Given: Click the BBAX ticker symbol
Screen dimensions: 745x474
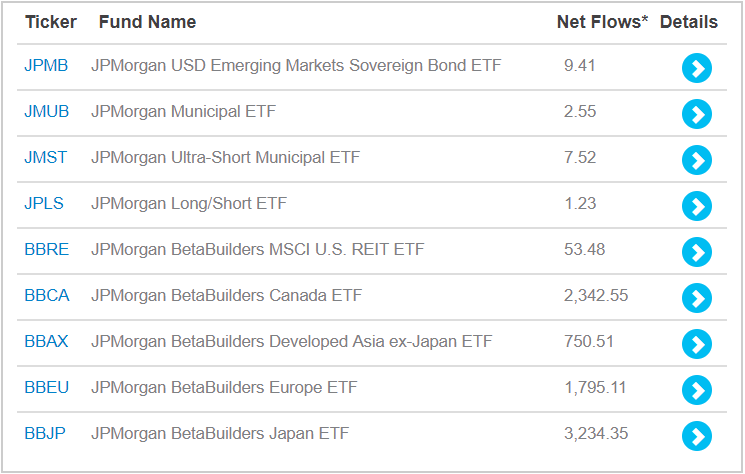Looking at the screenshot, I should click(x=46, y=342).
